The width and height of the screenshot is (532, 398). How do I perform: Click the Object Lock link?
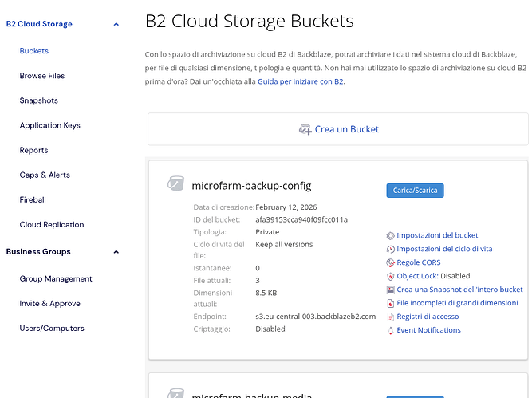pyautogui.click(x=417, y=276)
